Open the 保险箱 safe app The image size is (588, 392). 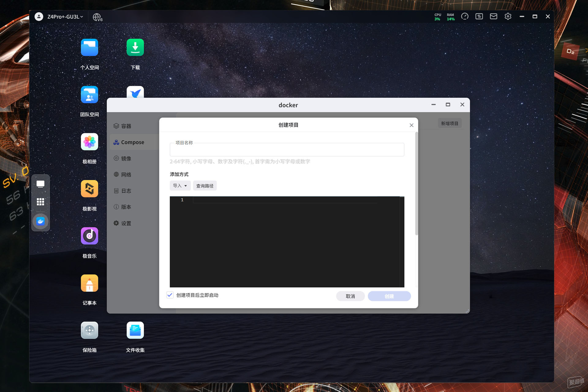coord(89,330)
